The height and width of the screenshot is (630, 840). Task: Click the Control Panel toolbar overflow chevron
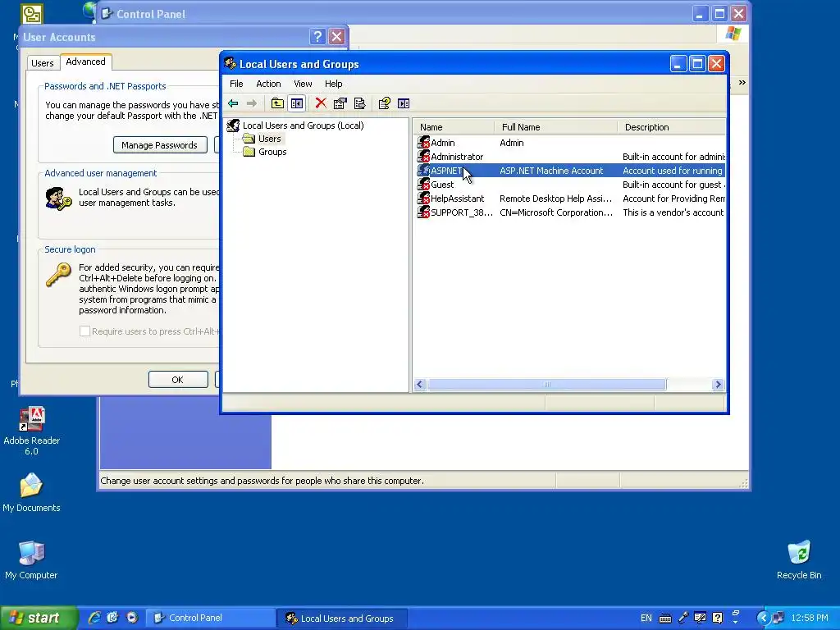(742, 83)
